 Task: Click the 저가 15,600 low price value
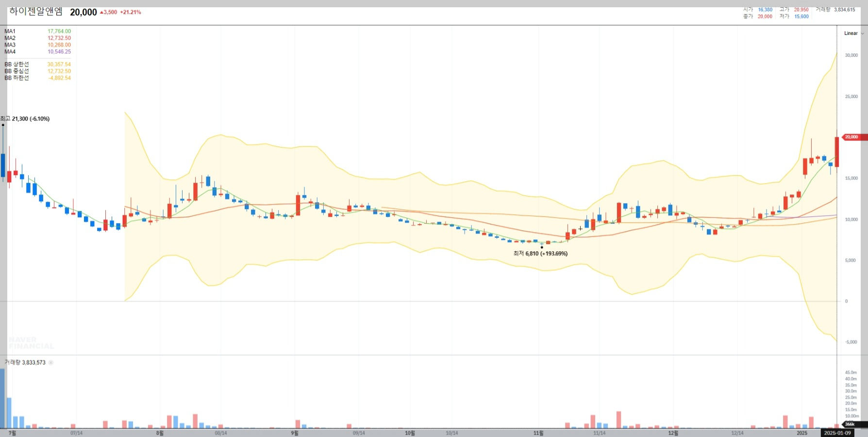pyautogui.click(x=801, y=16)
